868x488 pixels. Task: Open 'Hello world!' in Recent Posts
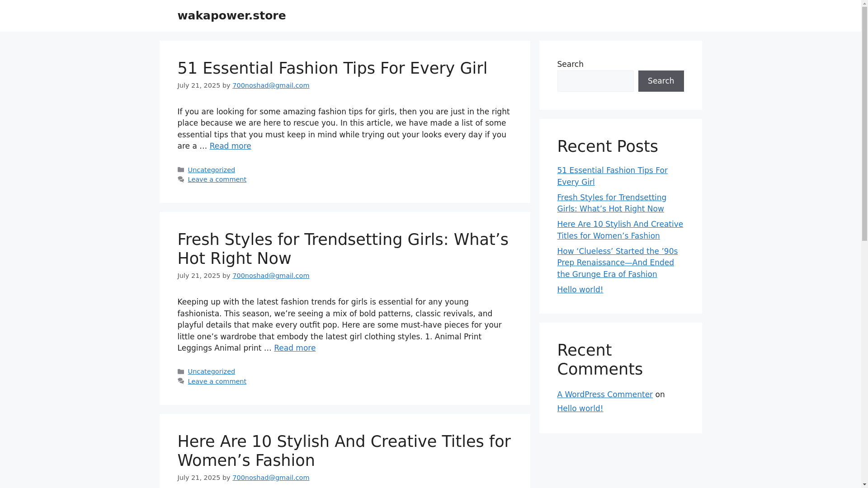point(580,290)
